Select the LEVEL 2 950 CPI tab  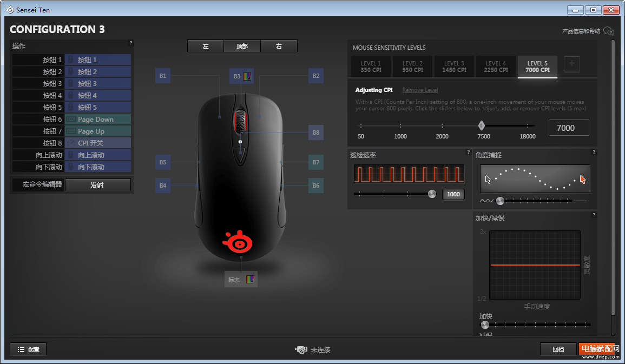[x=412, y=67]
